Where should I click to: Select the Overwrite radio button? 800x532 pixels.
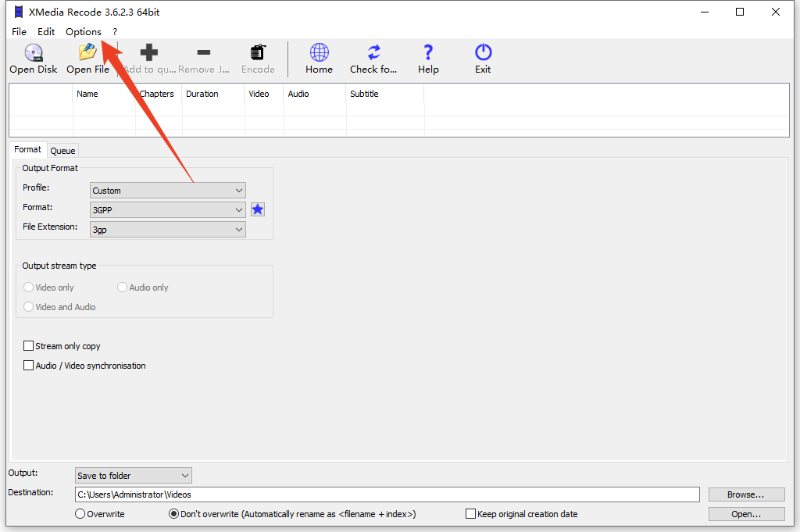tap(80, 514)
